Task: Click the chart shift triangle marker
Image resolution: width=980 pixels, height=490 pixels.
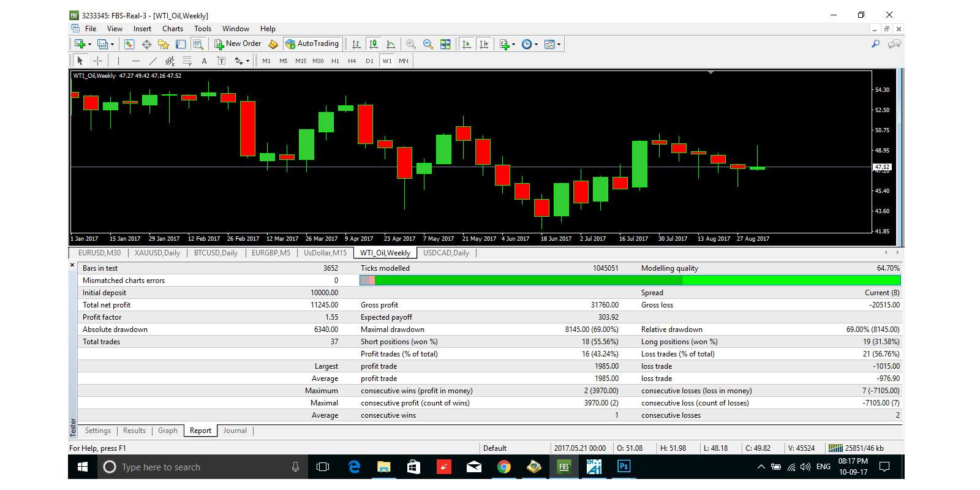Action: [x=710, y=73]
